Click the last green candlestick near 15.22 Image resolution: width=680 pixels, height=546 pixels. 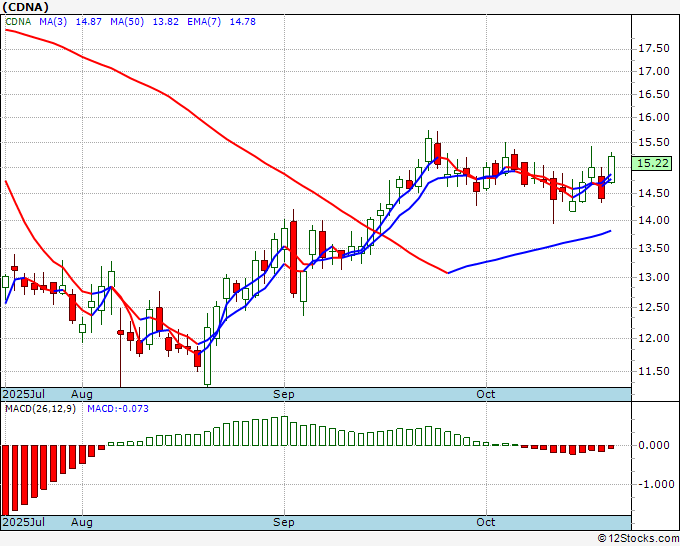click(612, 169)
